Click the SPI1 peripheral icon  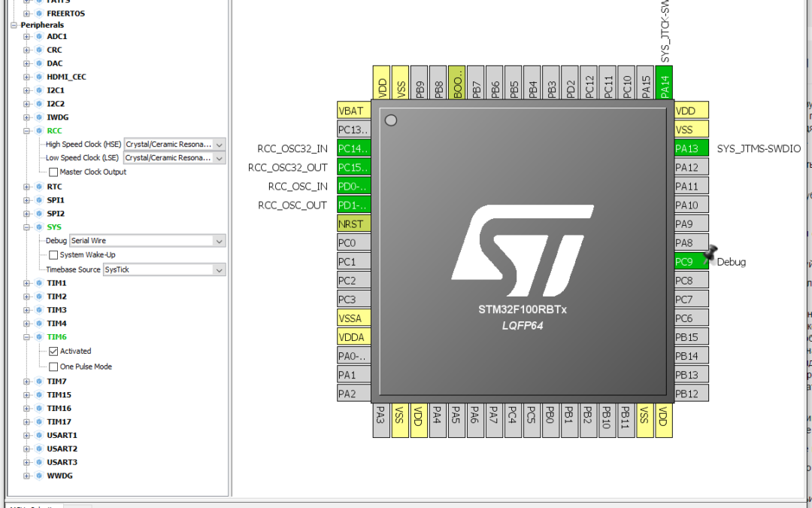(x=40, y=199)
